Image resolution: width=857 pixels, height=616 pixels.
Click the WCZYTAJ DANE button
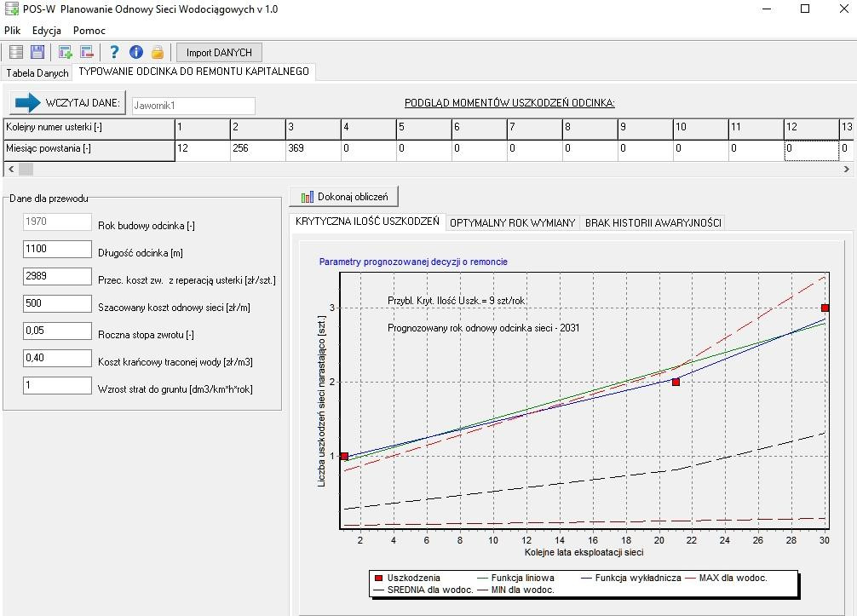point(68,103)
